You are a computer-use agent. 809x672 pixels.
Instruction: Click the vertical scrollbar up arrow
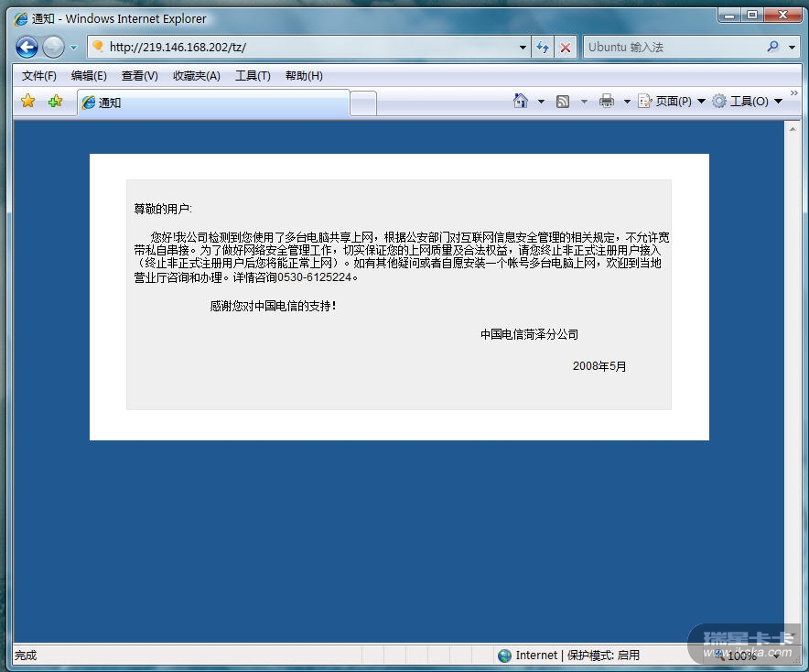[793, 129]
